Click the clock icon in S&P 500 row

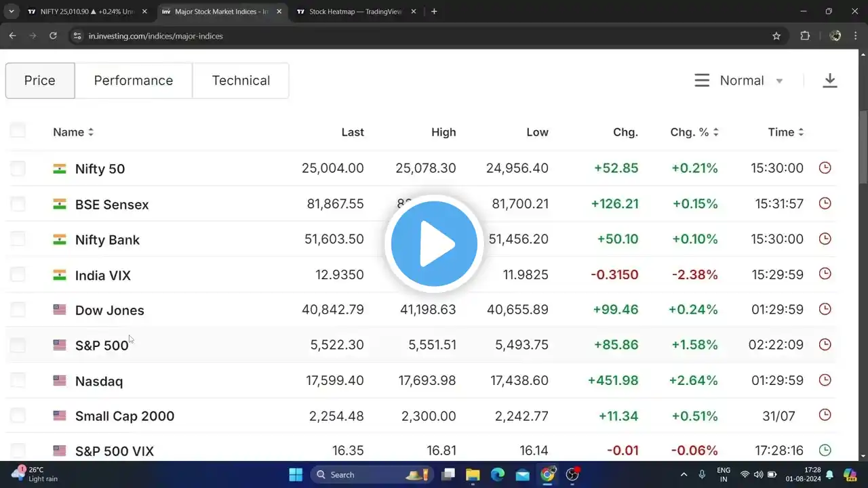point(825,344)
